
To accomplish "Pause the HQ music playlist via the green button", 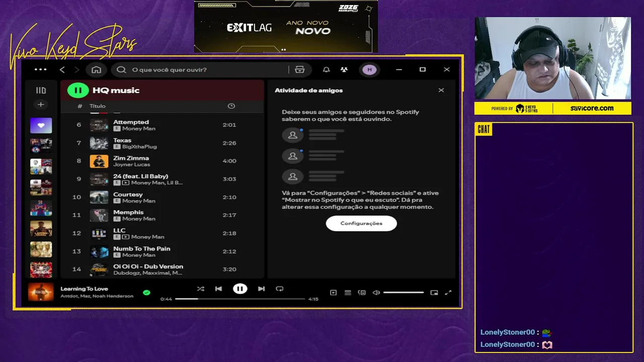I will (x=78, y=90).
